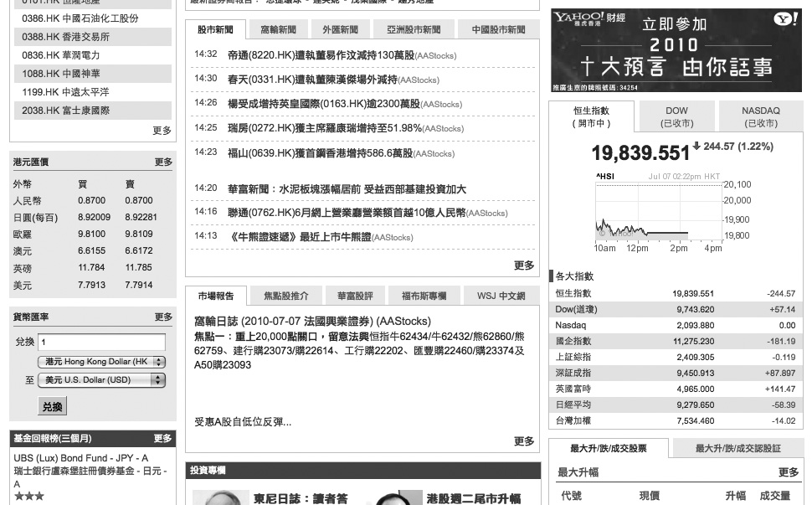Switch to the 窩輪新聞 tab
This screenshot has width=812, height=505.
click(278, 29)
